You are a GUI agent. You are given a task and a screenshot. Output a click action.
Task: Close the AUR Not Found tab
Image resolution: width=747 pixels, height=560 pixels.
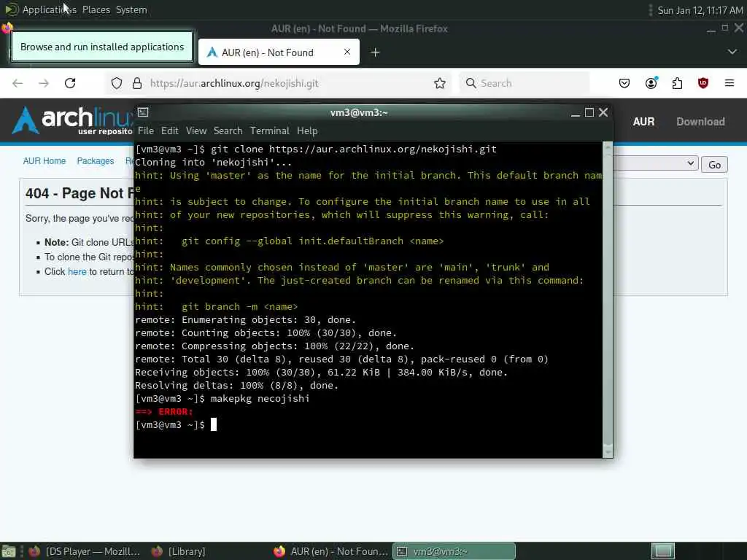[347, 52]
